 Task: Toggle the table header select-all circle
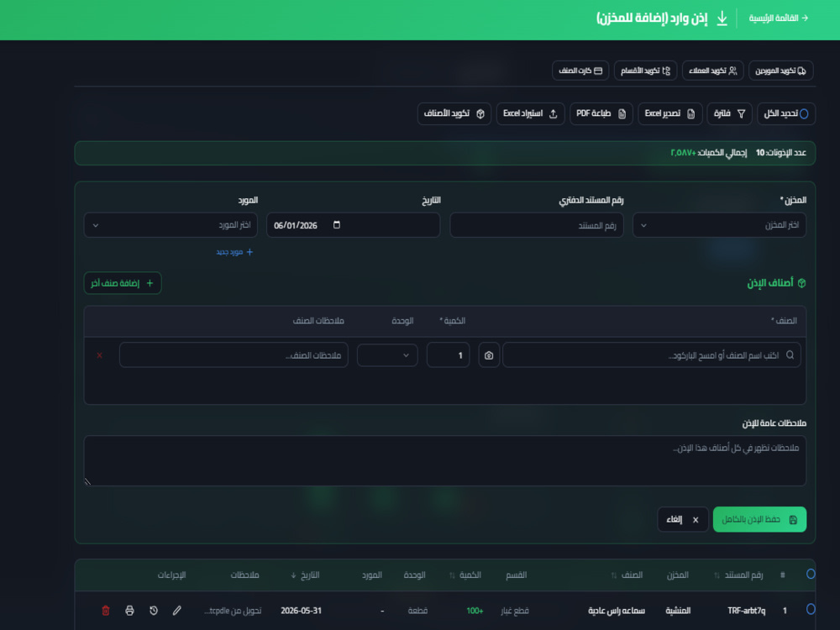point(811,575)
